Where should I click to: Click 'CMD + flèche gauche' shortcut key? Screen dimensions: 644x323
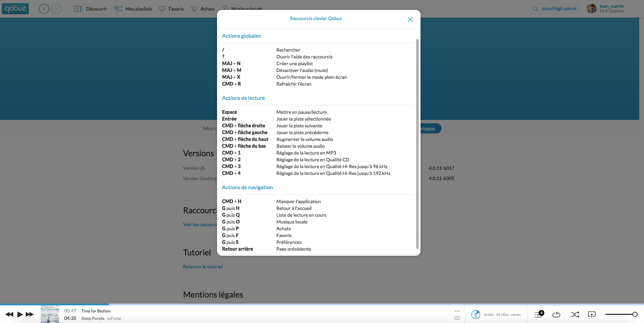245,132
